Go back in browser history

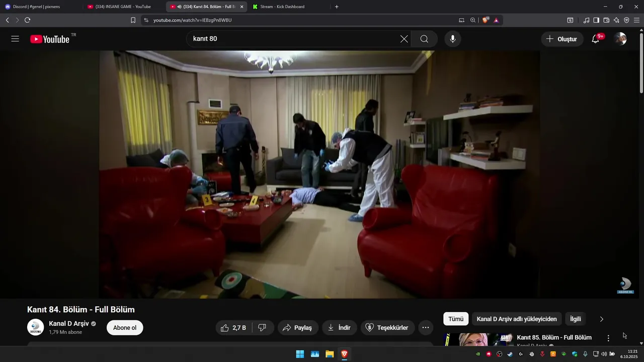click(x=8, y=20)
